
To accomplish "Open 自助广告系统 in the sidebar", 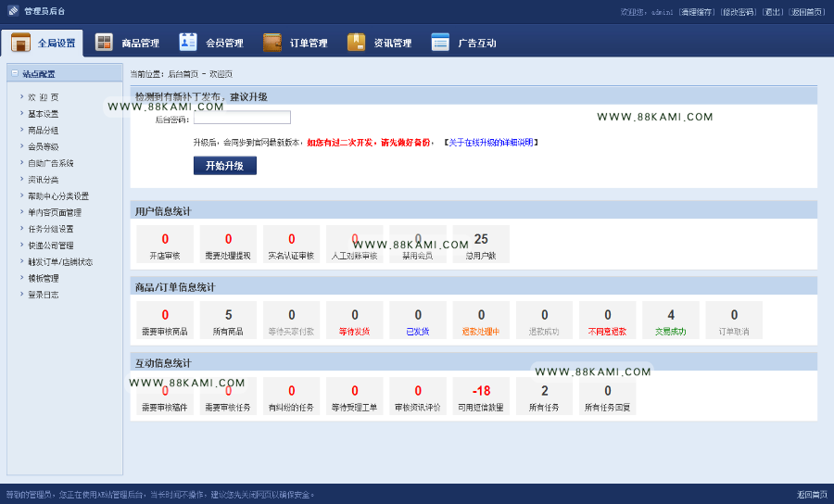I will 51,163.
